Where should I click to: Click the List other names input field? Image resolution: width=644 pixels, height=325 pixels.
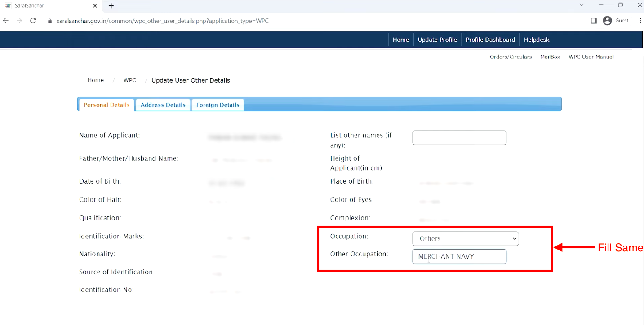459,138
